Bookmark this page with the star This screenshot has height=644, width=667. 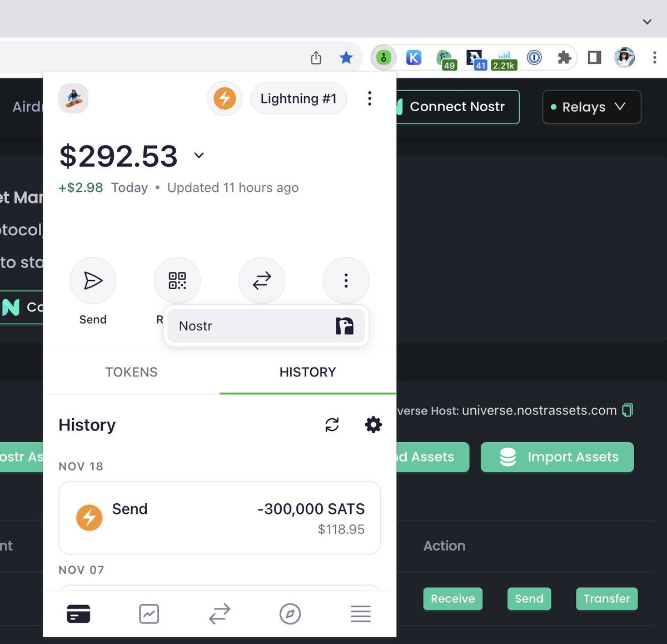tap(346, 57)
